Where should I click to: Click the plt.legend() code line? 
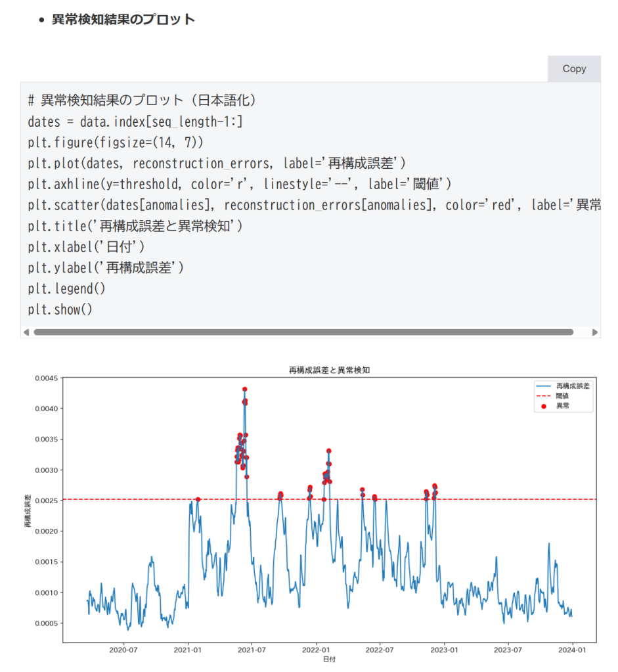pyautogui.click(x=66, y=288)
